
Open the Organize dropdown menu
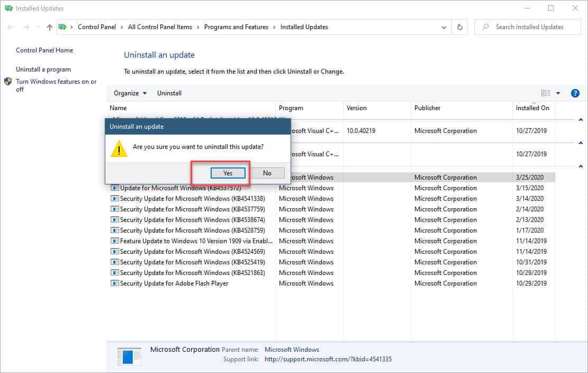click(x=130, y=93)
